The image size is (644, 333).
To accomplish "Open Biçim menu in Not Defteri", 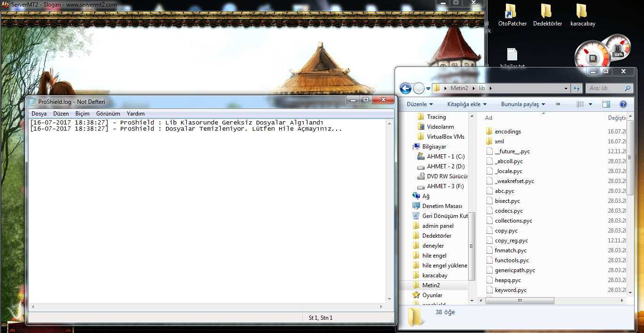I will (x=83, y=114).
